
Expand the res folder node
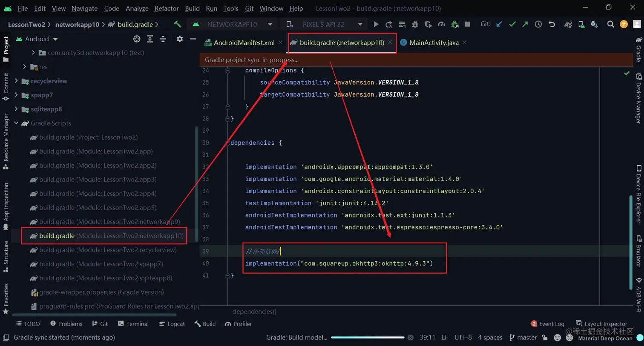click(25, 67)
